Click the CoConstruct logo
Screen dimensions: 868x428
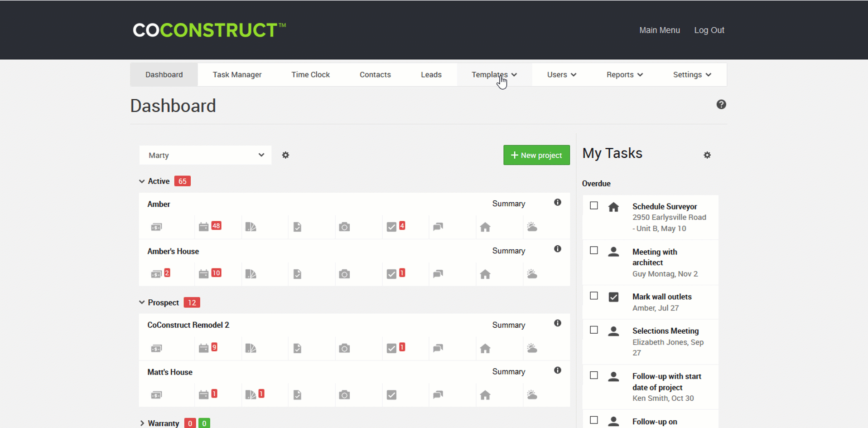(x=209, y=30)
